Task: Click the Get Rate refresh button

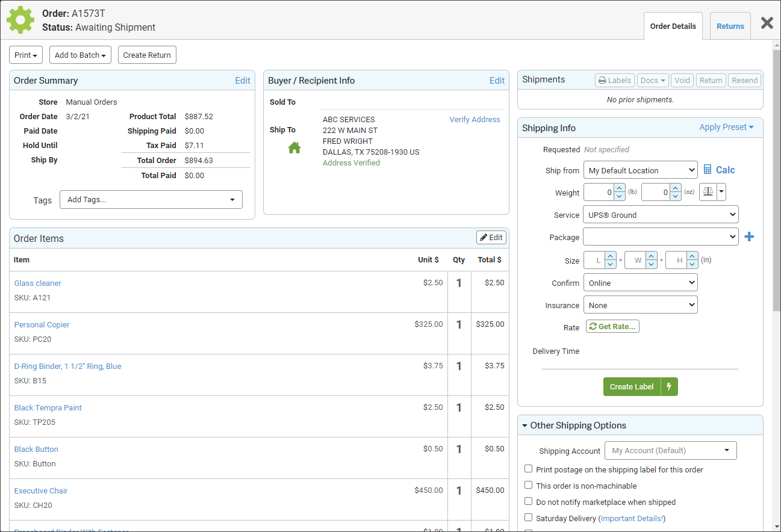Action: (612, 326)
